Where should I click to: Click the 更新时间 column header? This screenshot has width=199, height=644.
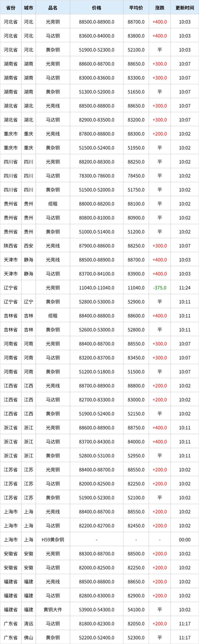click(x=184, y=8)
